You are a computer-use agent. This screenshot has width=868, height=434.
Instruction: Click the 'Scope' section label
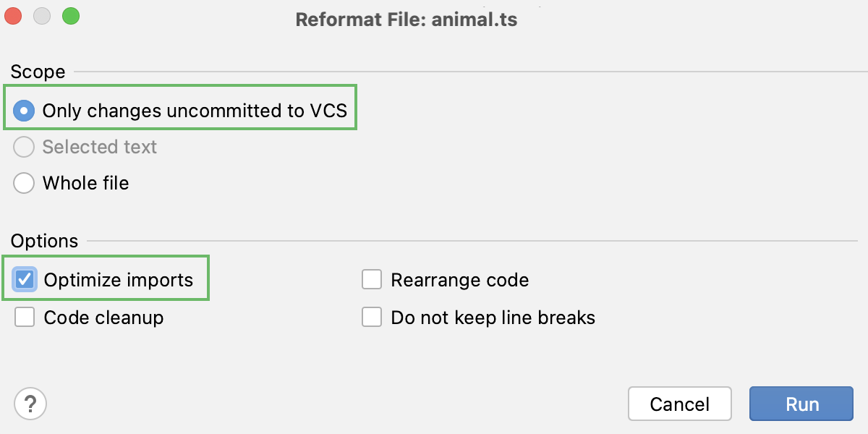click(x=37, y=72)
